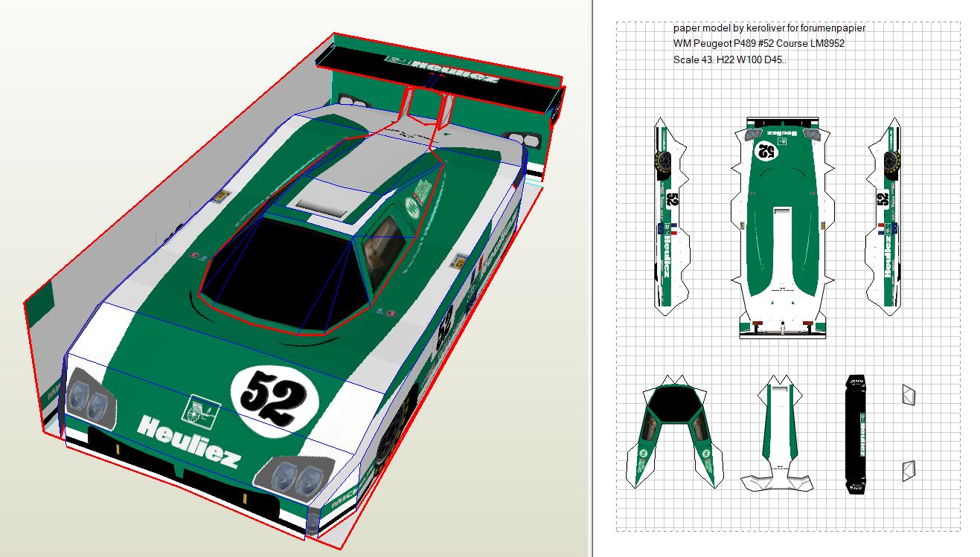Click the "paper model by keroliver" text line
This screenshot has height=557, width=980.
tap(769, 28)
